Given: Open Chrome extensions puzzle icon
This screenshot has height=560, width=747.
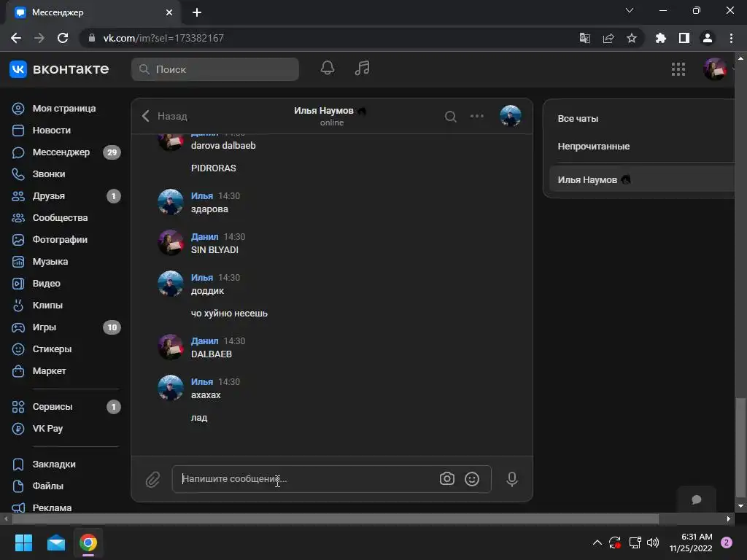Looking at the screenshot, I should point(660,38).
